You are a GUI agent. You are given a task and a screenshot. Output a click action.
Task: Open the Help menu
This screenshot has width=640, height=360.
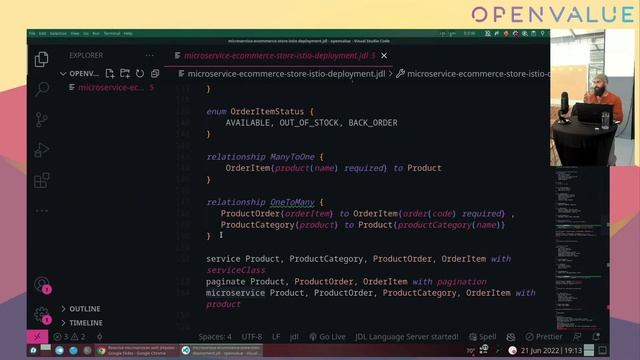[x=128, y=33]
